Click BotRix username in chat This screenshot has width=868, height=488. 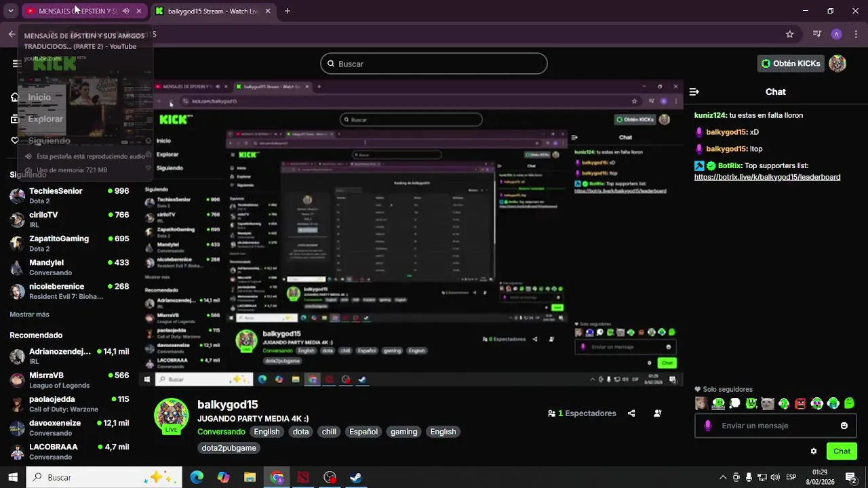(x=730, y=165)
